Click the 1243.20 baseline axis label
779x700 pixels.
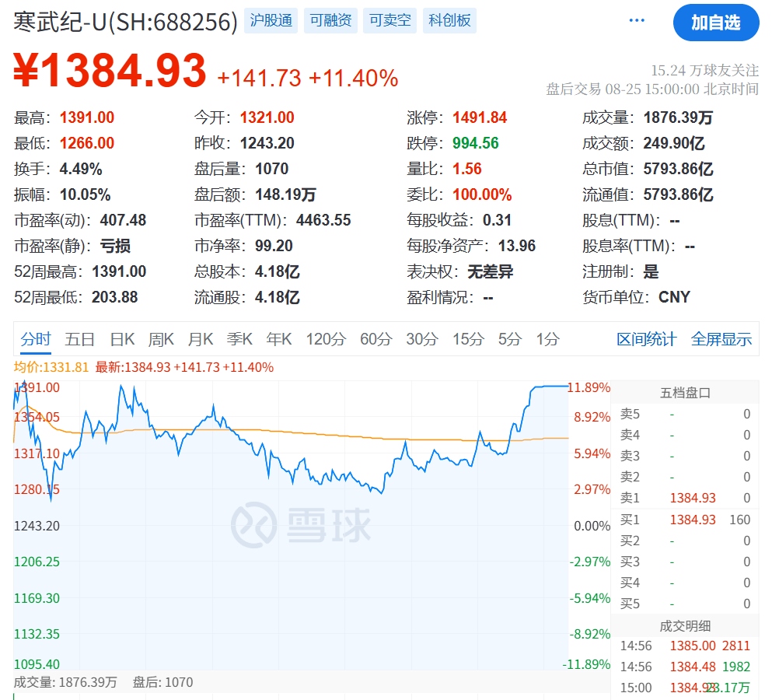[37, 526]
